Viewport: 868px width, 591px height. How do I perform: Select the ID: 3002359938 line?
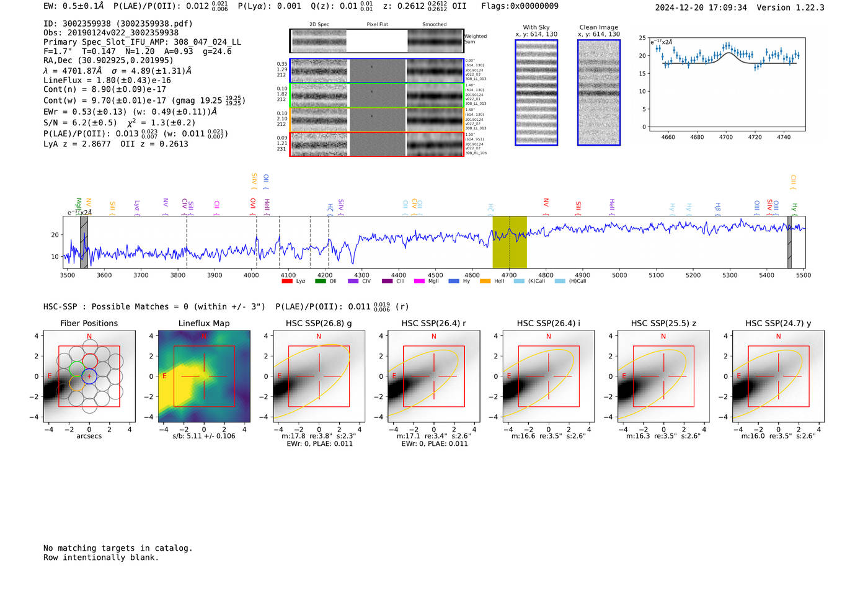(118, 24)
